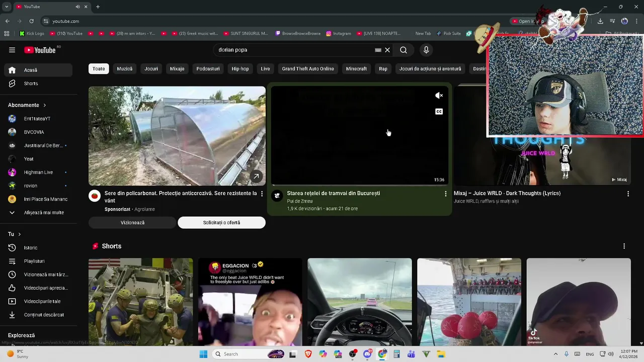Open the YouTube hamburger guide menu

coord(12,50)
